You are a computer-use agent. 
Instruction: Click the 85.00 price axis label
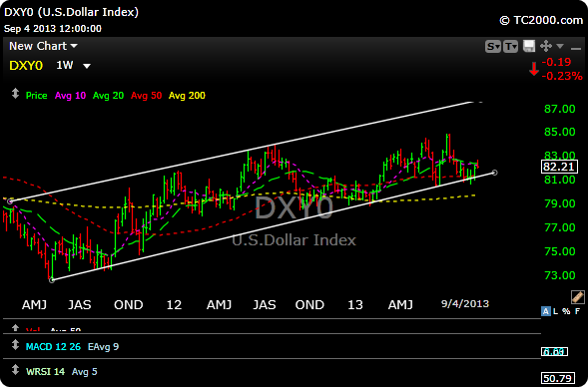[559, 132]
